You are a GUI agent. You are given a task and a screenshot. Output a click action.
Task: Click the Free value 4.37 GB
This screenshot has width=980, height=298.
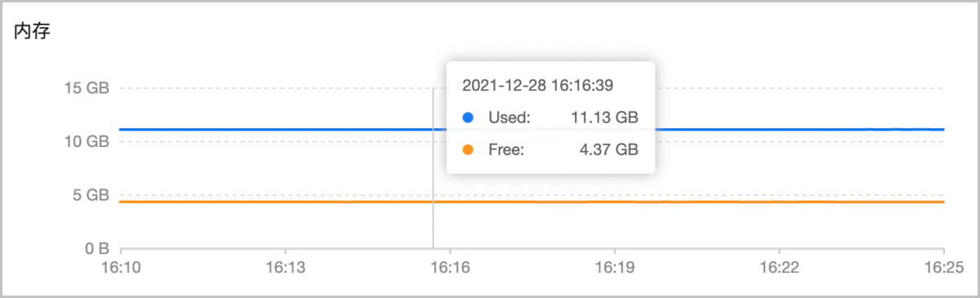coord(608,149)
